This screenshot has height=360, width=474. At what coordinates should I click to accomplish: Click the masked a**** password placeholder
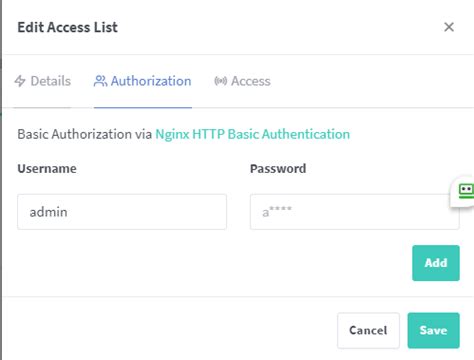coord(277,212)
